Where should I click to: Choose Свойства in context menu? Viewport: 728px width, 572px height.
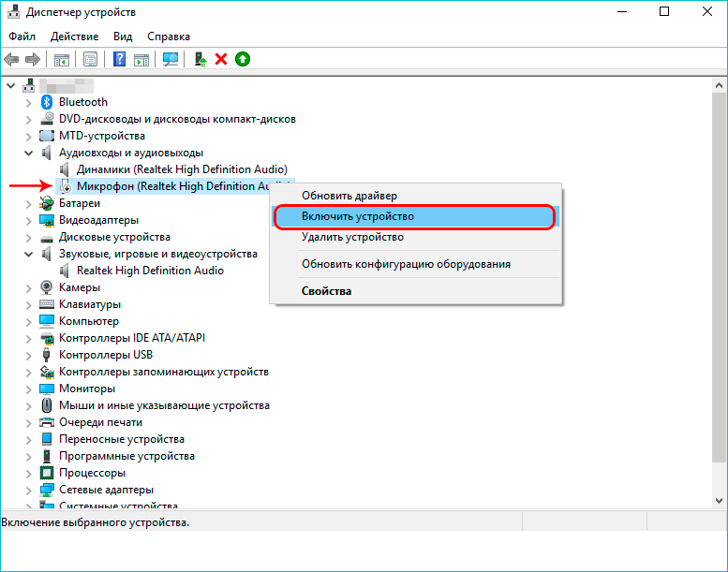[416, 291]
